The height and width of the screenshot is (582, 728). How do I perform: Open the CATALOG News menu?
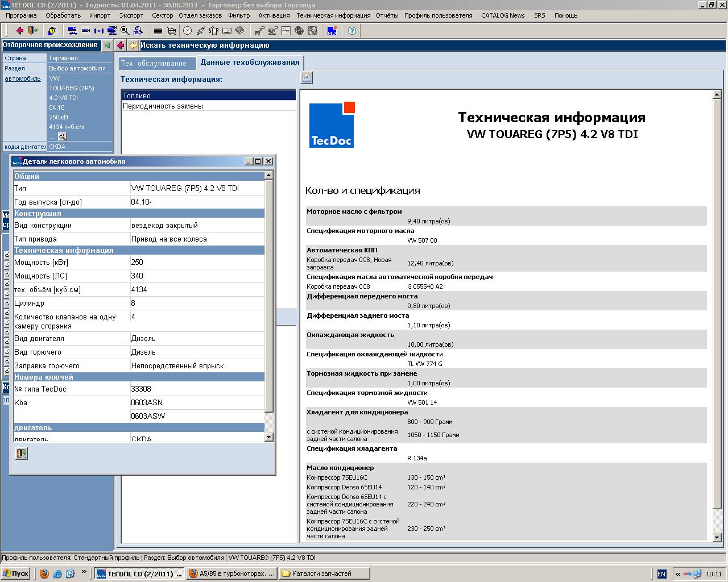point(503,15)
